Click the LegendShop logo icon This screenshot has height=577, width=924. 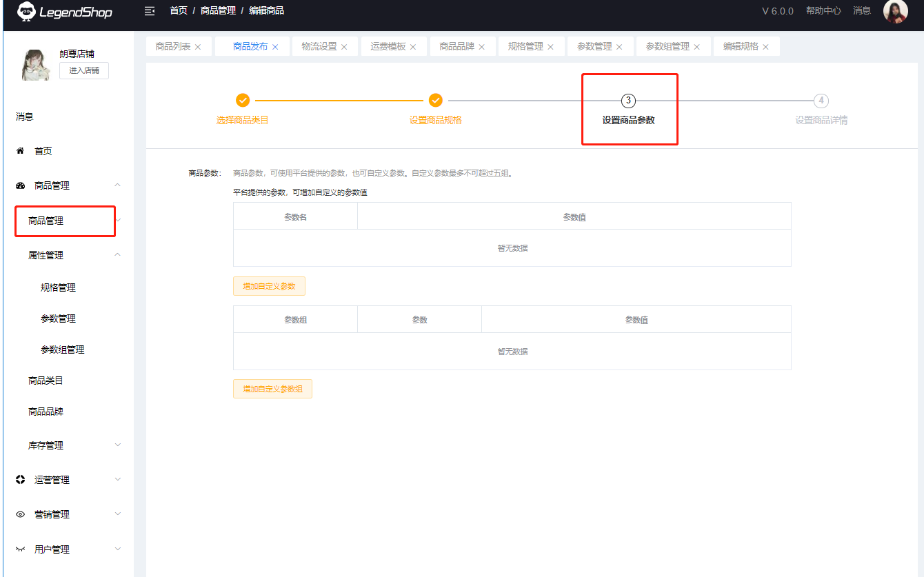(26, 12)
